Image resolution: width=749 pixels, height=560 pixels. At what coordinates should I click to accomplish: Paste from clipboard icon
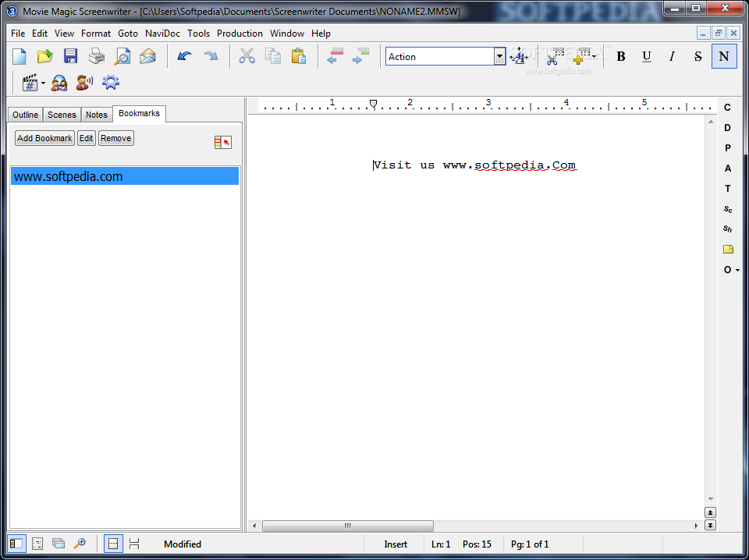point(299,56)
